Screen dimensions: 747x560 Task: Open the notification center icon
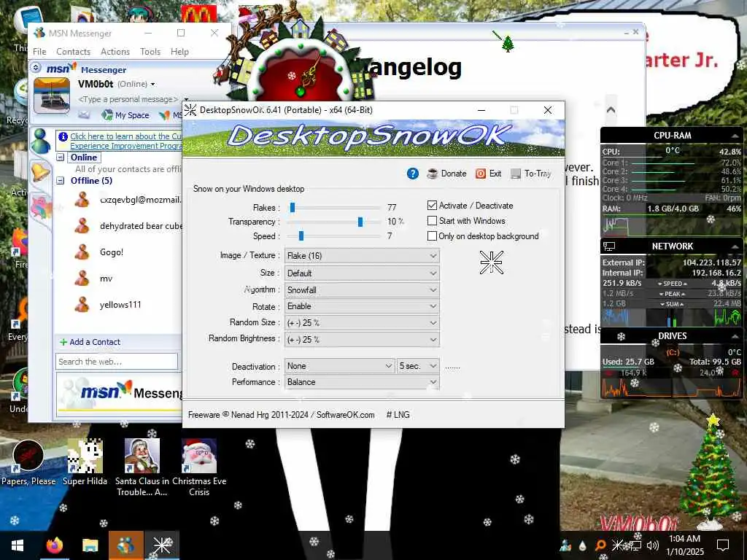(x=723, y=545)
